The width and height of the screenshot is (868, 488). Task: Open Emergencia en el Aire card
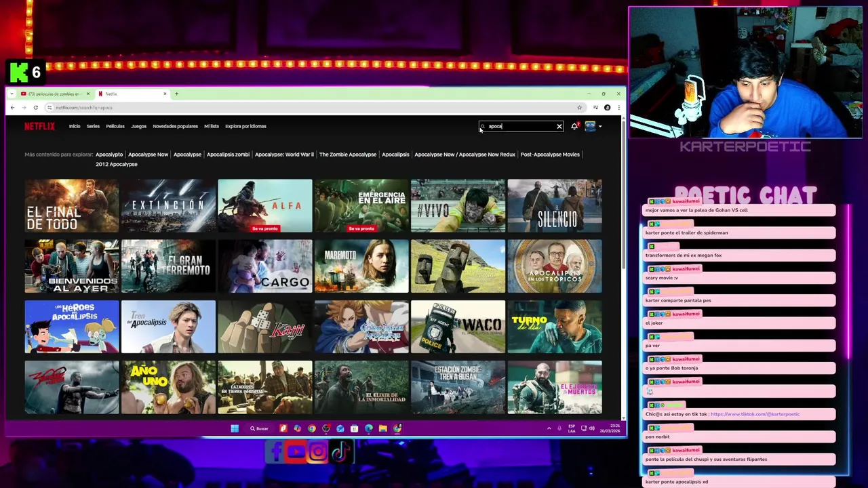coord(361,205)
